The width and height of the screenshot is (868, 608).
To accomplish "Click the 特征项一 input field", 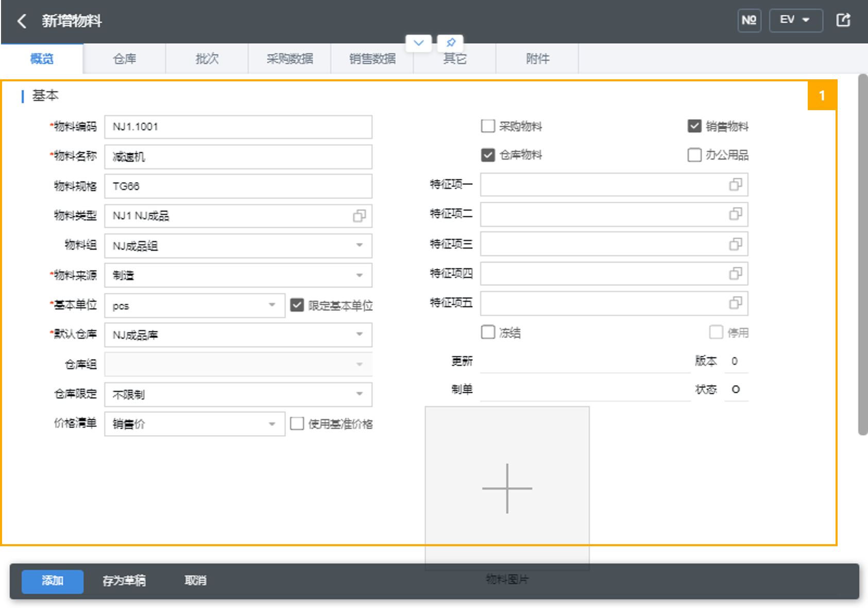I will 614,184.
